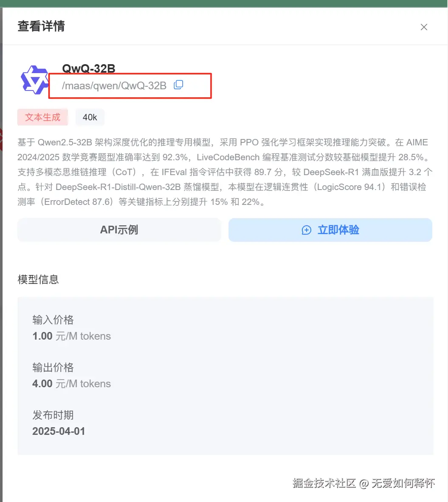Click the 输出价格 label

click(53, 367)
